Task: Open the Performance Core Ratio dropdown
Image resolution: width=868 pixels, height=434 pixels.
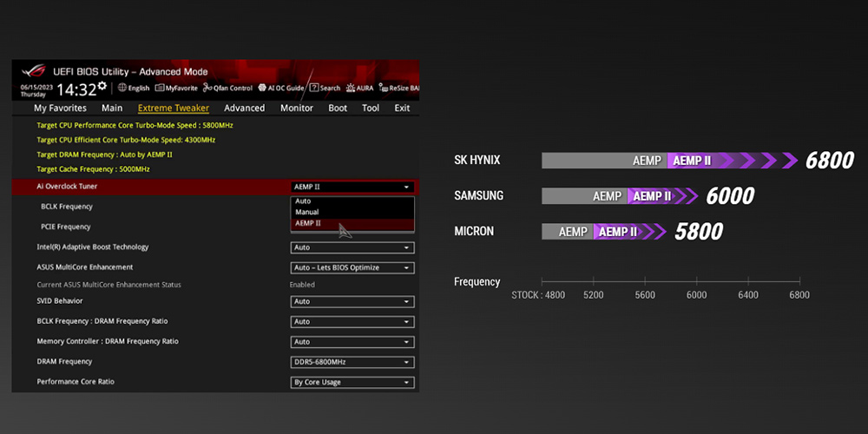Action: point(352,383)
